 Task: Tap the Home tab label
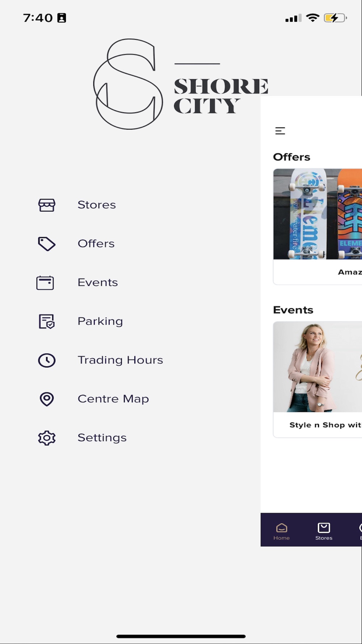[282, 538]
